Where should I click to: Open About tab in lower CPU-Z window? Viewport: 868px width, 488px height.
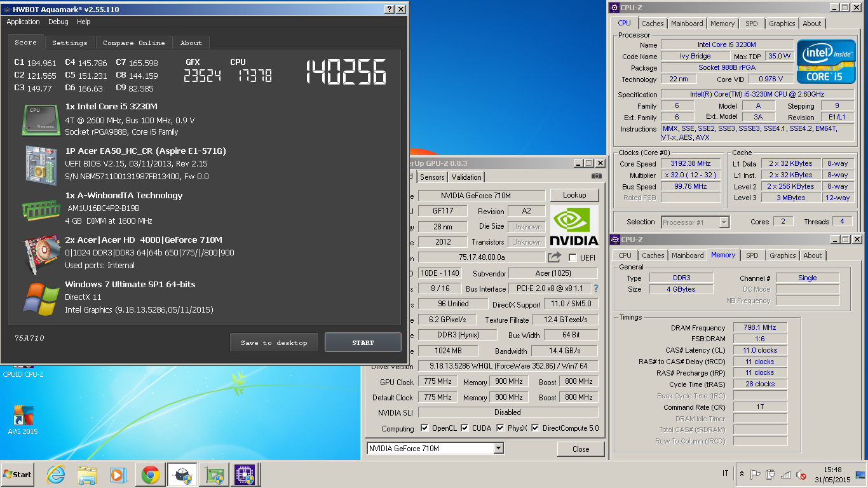click(x=813, y=255)
